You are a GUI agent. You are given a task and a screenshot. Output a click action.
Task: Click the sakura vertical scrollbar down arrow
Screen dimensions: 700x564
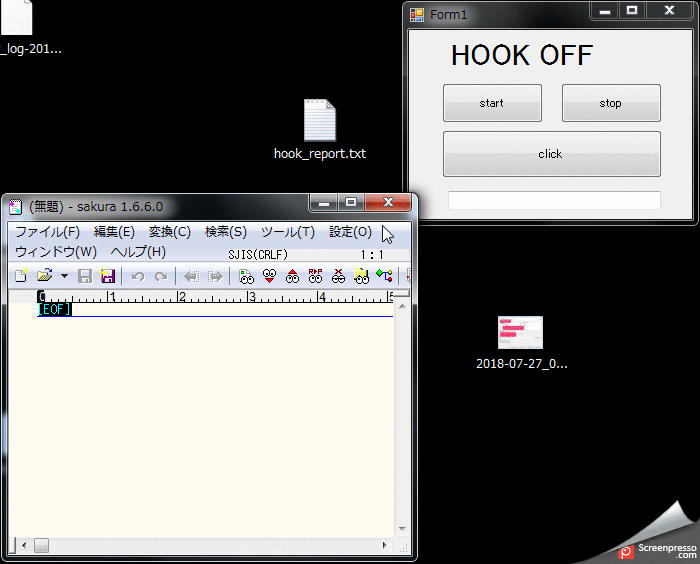click(x=402, y=529)
